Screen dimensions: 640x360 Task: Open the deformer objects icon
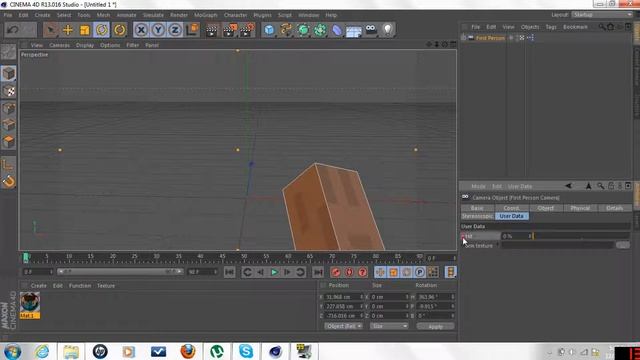click(337, 30)
